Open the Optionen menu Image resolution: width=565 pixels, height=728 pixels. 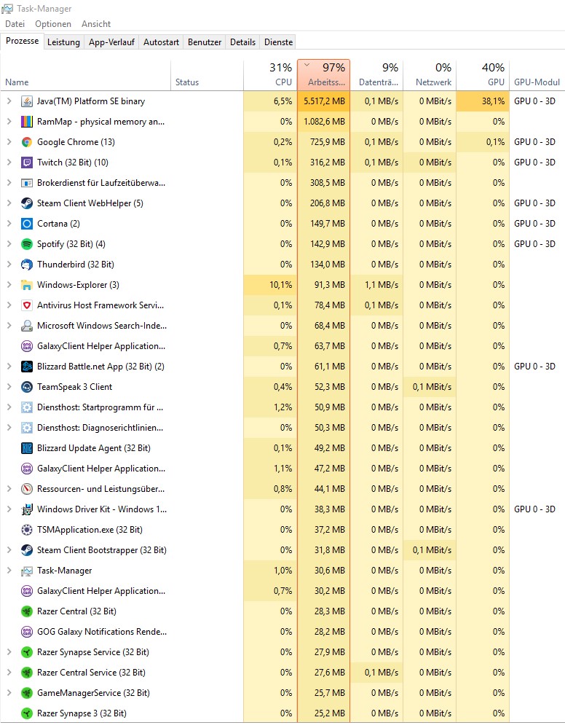pyautogui.click(x=53, y=24)
